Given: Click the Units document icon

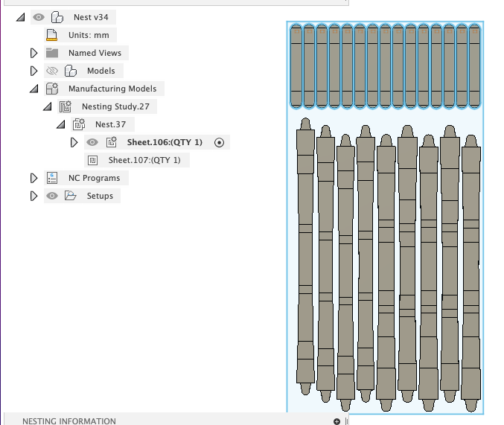Looking at the screenshot, I should click(x=52, y=35).
